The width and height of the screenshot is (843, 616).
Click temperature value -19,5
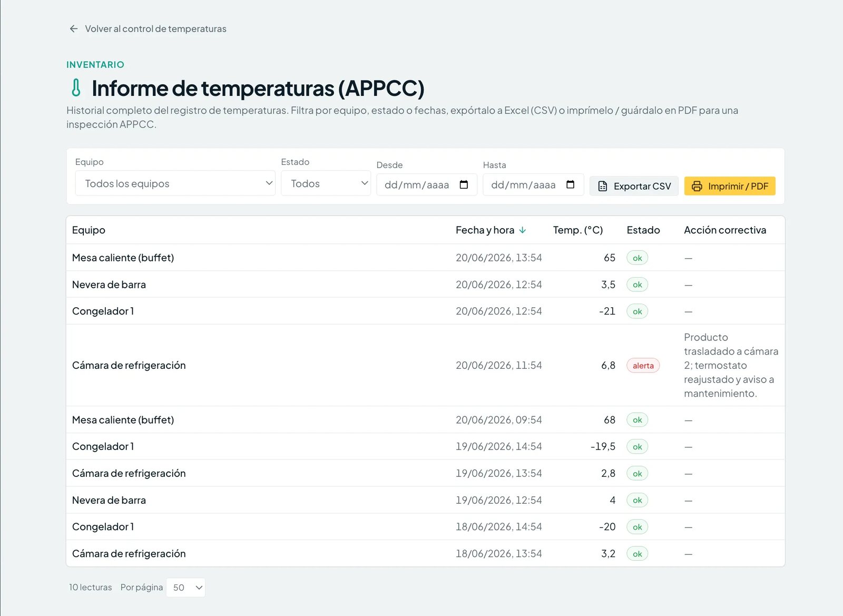click(x=603, y=446)
